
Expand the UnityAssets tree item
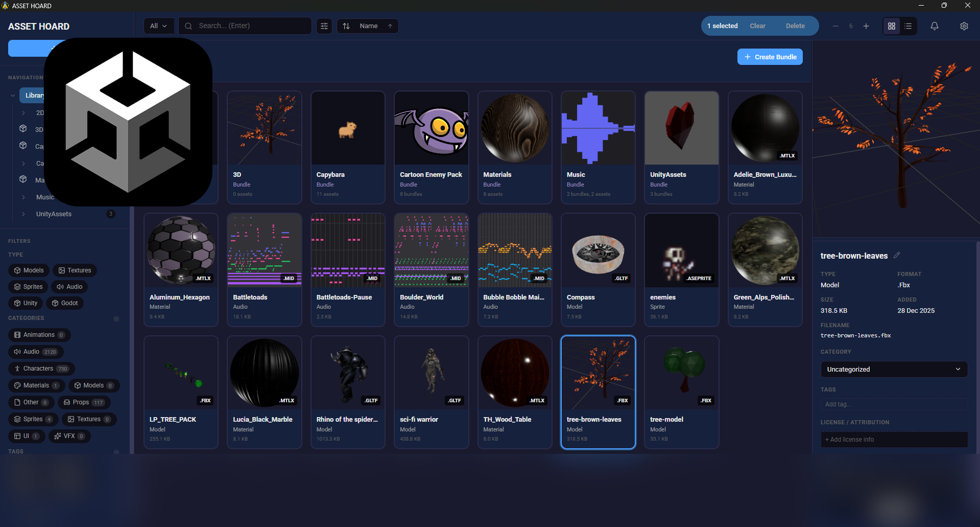click(23, 214)
